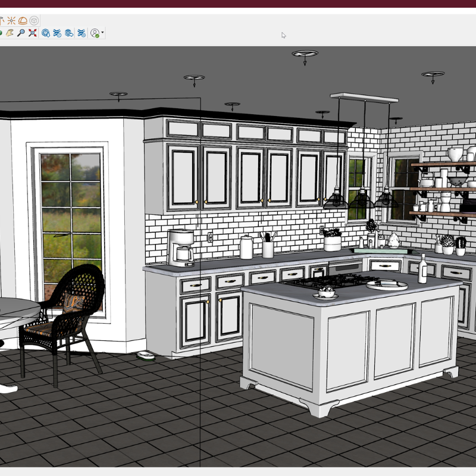Click the Zoom Extents tool
Image resolution: width=476 pixels, height=476 pixels.
(33, 33)
